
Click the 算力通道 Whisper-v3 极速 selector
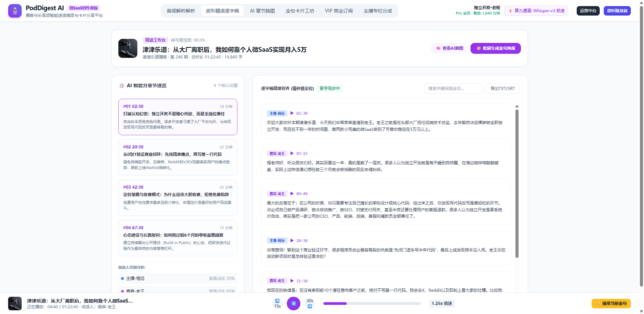[x=536, y=11]
